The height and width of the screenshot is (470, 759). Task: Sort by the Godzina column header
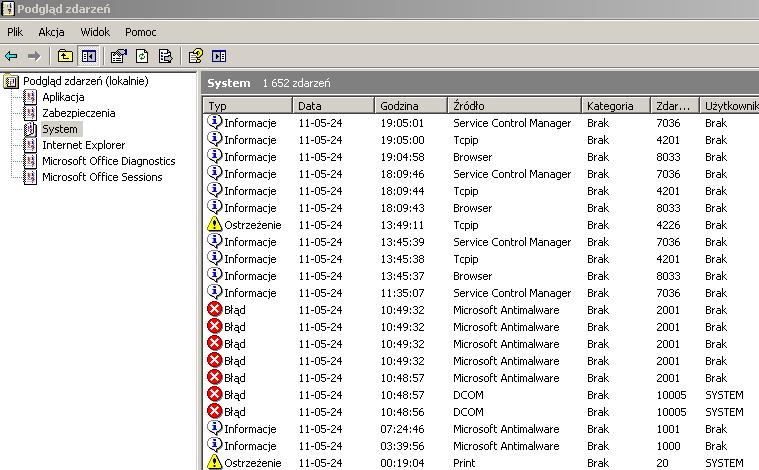(410, 106)
